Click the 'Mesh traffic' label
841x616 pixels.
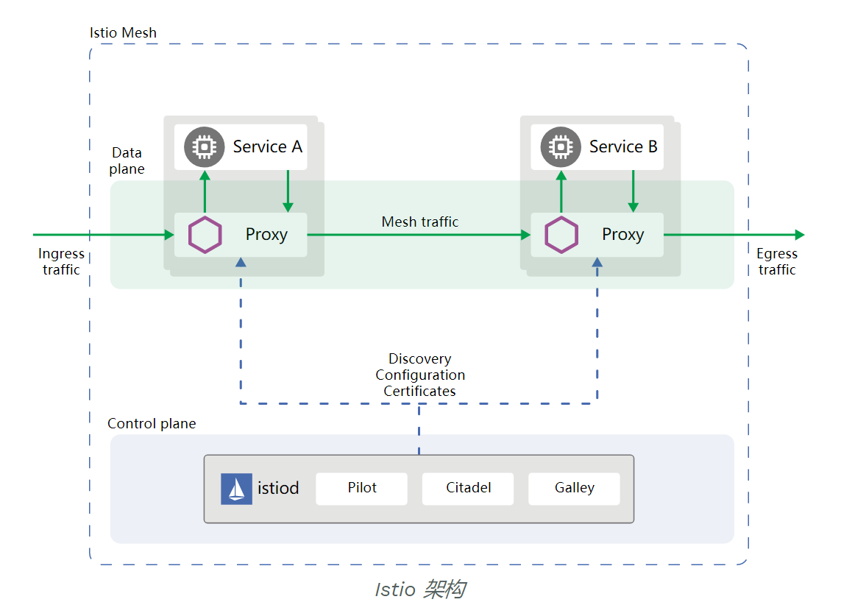tap(420, 222)
